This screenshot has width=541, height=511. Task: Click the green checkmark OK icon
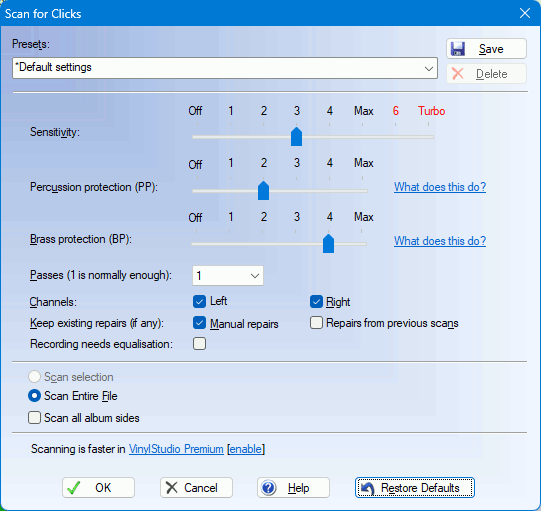point(73,488)
